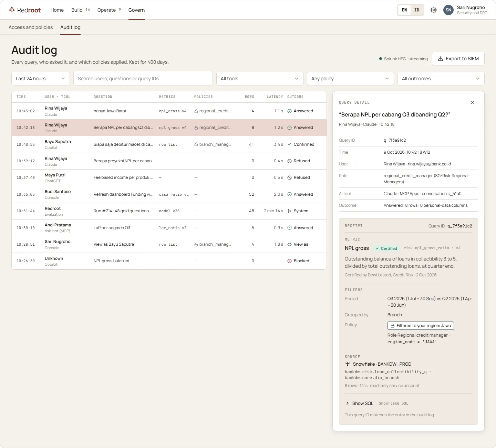Click the Answered icon in the Andi Pratama row

pyautogui.click(x=290, y=228)
